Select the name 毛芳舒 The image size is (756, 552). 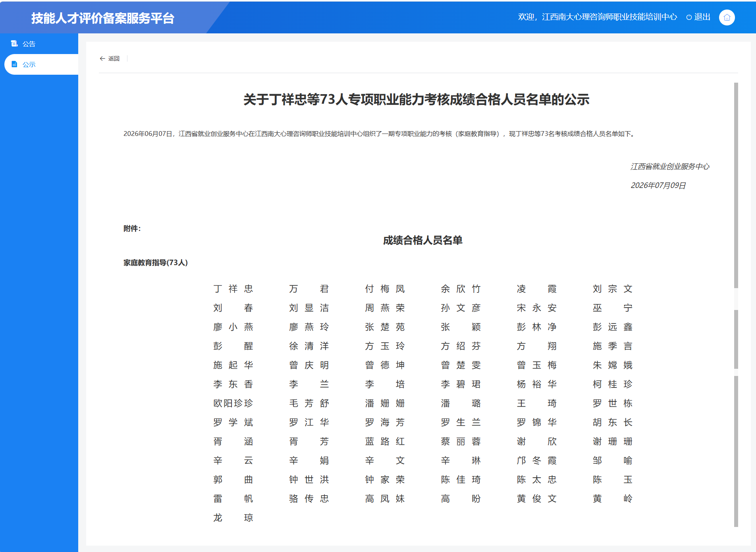coord(309,403)
